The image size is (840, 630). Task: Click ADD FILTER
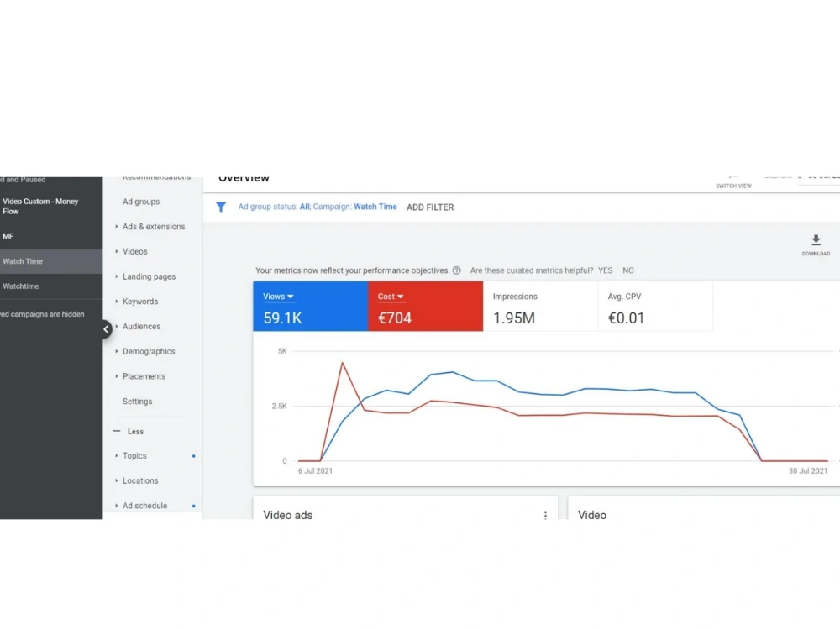pyautogui.click(x=430, y=207)
